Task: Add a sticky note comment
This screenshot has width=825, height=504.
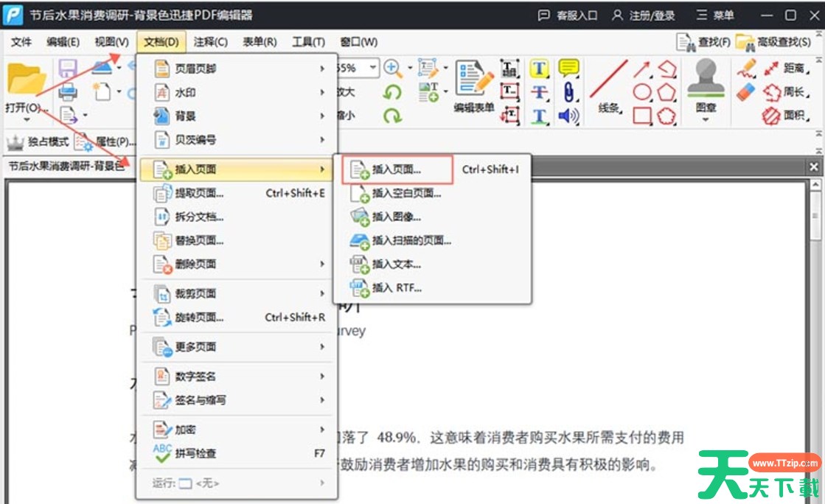Action: pyautogui.click(x=568, y=69)
